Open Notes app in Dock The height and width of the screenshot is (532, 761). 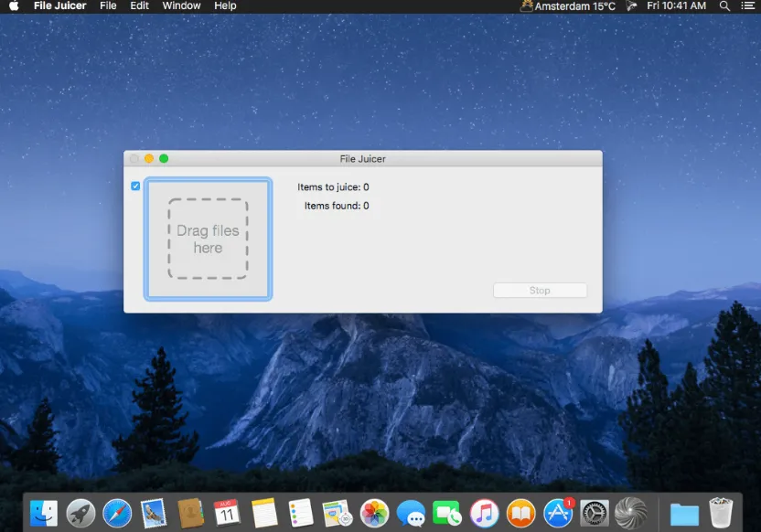(264, 513)
